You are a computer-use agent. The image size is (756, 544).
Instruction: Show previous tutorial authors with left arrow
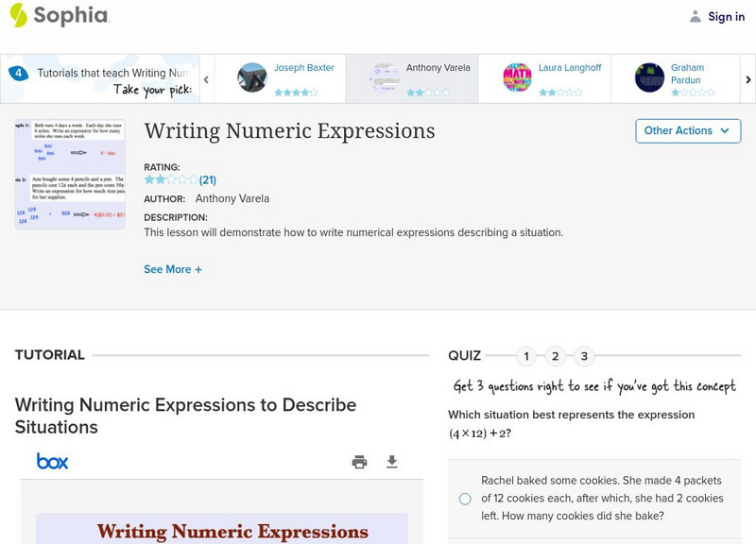click(x=206, y=79)
